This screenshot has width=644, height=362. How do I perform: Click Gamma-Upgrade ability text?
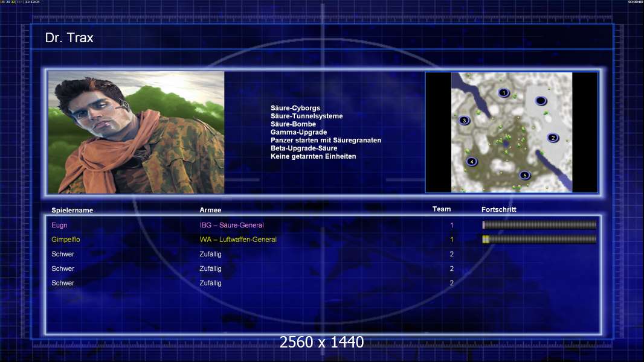(298, 132)
